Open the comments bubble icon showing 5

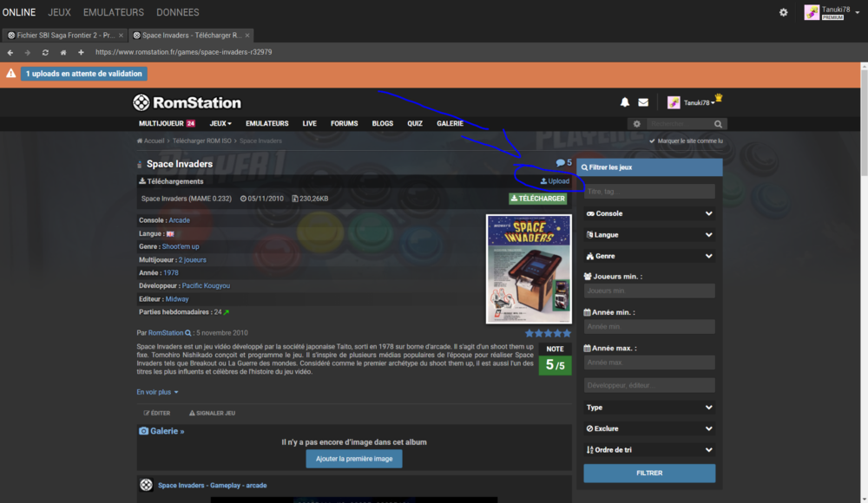[x=563, y=163]
